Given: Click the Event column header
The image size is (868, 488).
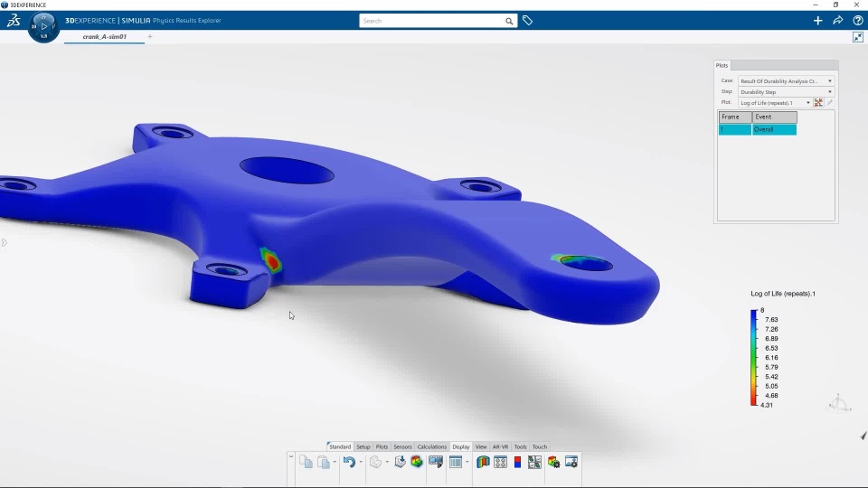Looking at the screenshot, I should 775,117.
